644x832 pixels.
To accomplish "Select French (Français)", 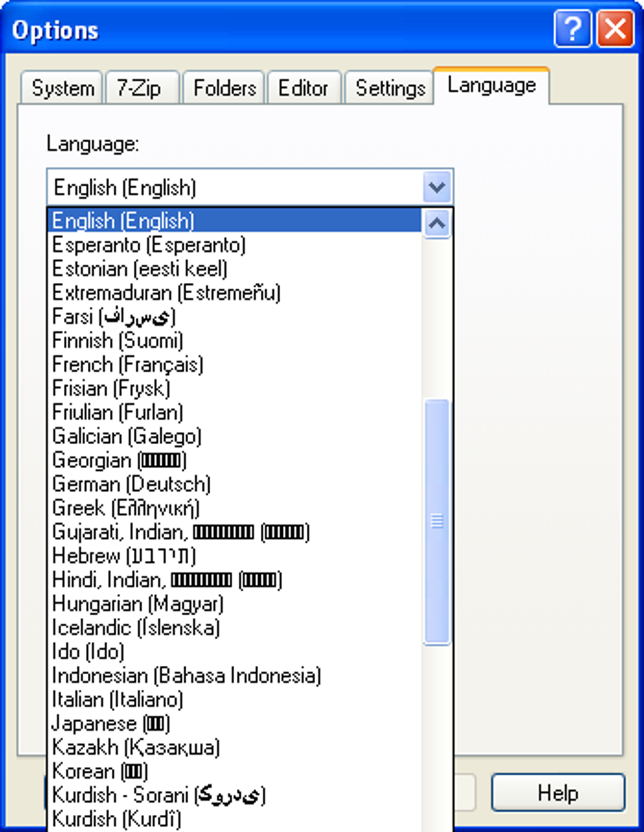I will [234, 365].
